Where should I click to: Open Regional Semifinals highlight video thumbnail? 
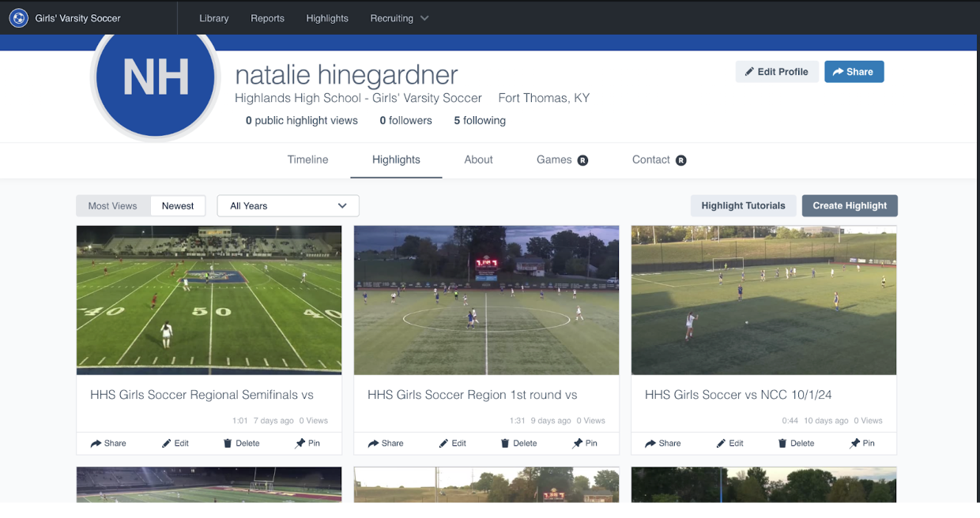(x=209, y=300)
